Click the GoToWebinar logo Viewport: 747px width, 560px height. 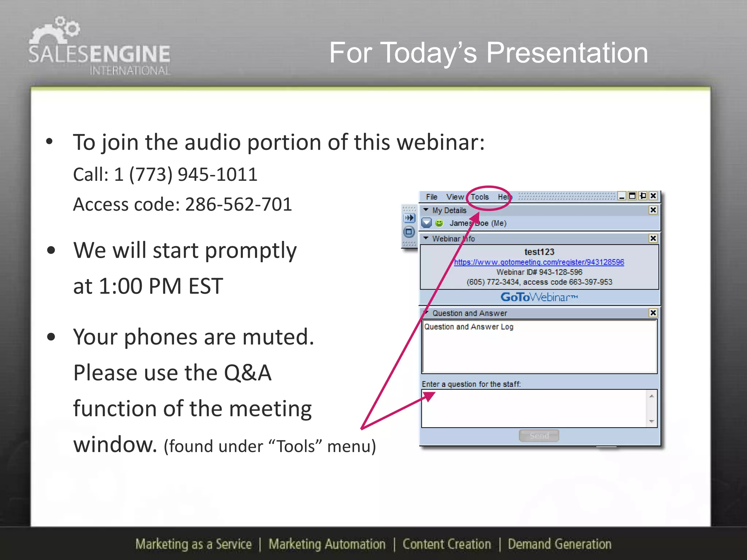pos(539,297)
